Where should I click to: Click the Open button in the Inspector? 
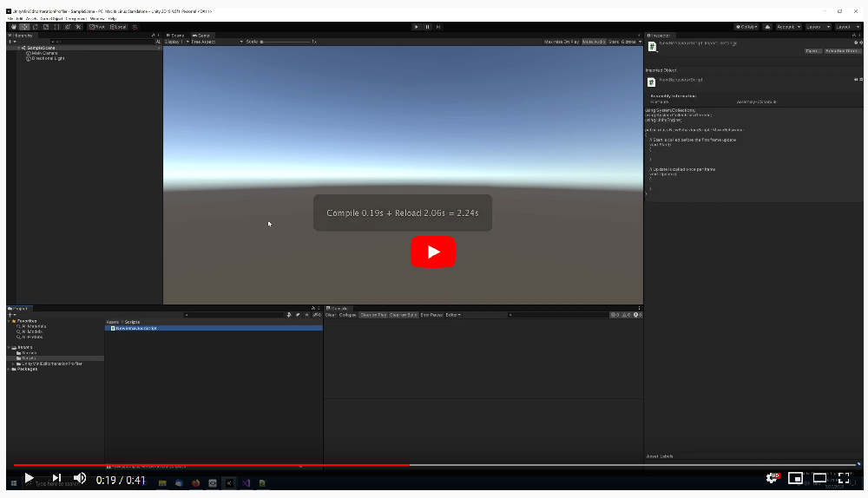point(812,51)
